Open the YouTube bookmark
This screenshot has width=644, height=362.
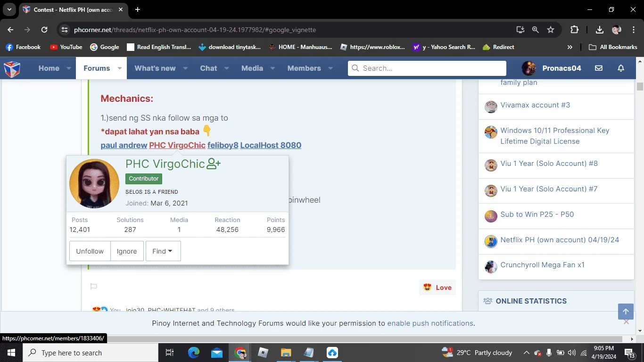[66, 47]
